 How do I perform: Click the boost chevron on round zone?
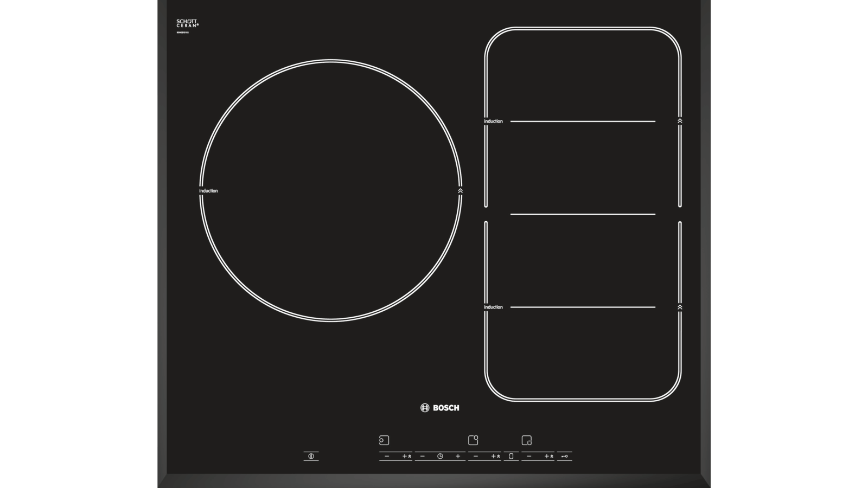[460, 191]
